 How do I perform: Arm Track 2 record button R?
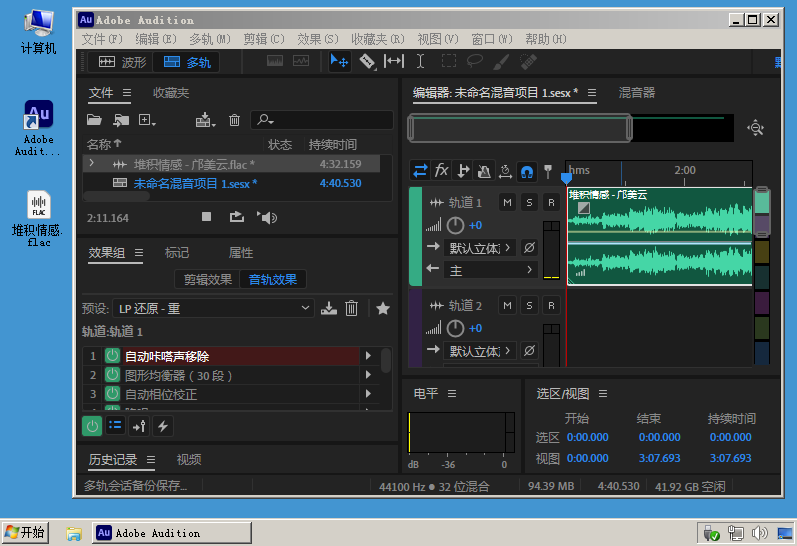tap(551, 305)
